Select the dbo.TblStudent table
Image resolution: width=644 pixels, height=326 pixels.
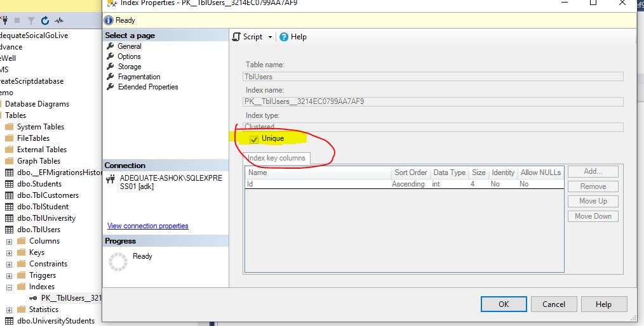[x=43, y=207]
